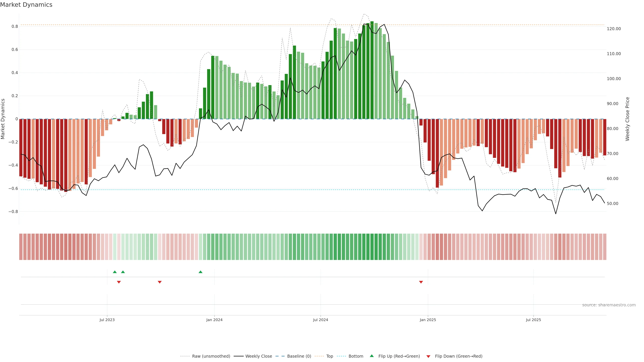This screenshot has height=362, width=644.
Task: Open the source sharemaestro.com link
Action: pyautogui.click(x=609, y=305)
